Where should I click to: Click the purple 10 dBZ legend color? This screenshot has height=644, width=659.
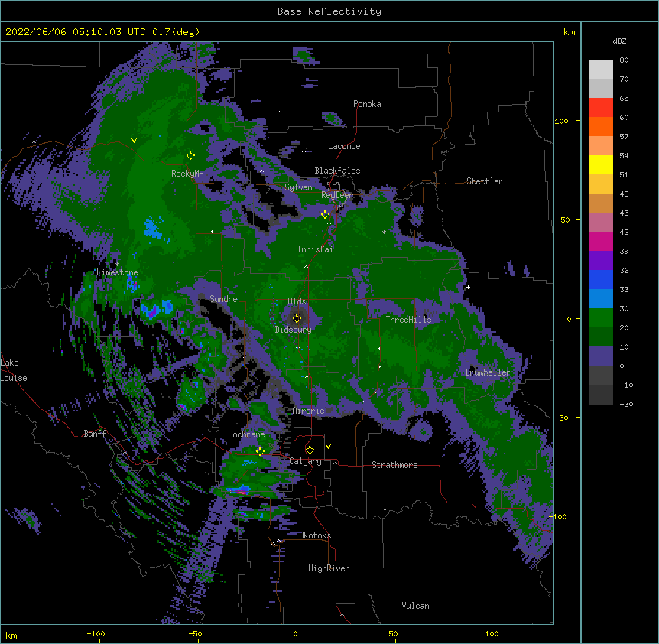[x=601, y=356]
